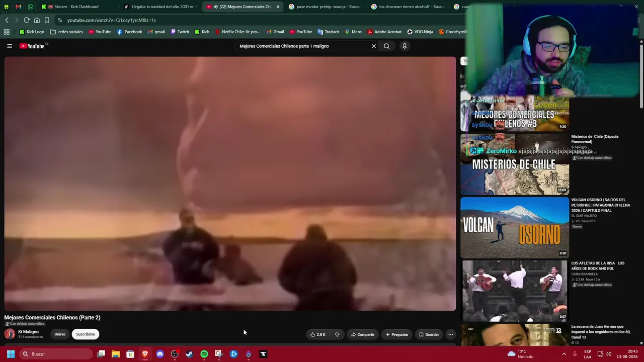Open the volume speaker tray icon
The height and width of the screenshot is (362, 644).
click(608, 354)
